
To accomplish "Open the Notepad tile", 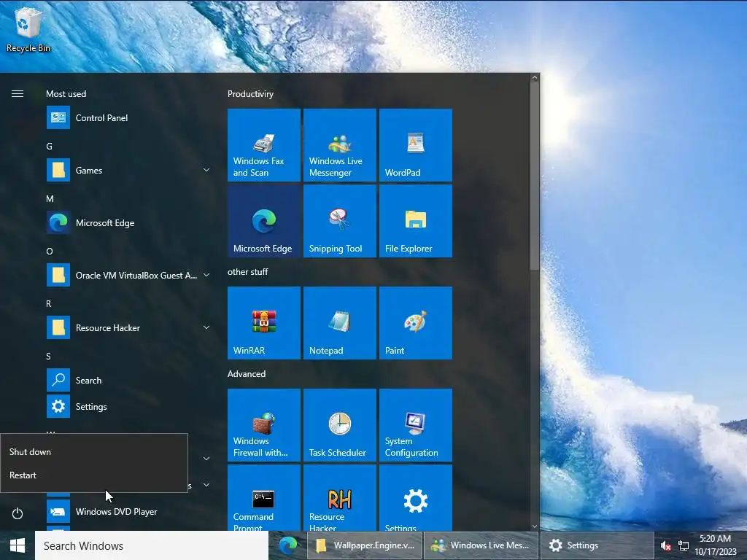I will click(340, 323).
